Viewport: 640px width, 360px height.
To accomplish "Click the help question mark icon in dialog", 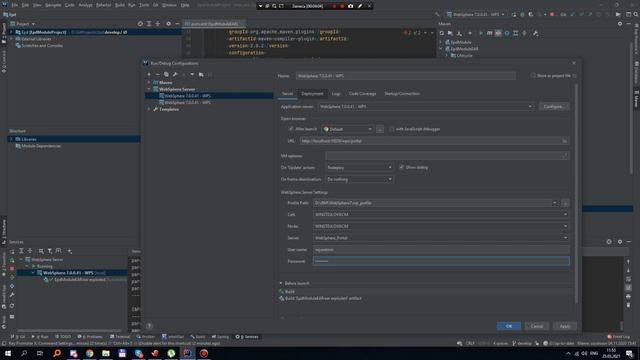I will [149, 326].
